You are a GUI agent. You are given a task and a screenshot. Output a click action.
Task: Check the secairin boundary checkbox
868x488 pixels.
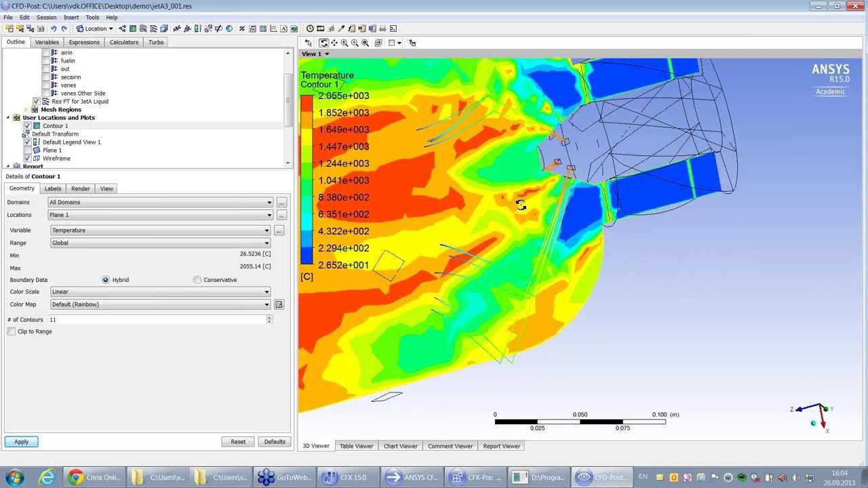tap(45, 77)
